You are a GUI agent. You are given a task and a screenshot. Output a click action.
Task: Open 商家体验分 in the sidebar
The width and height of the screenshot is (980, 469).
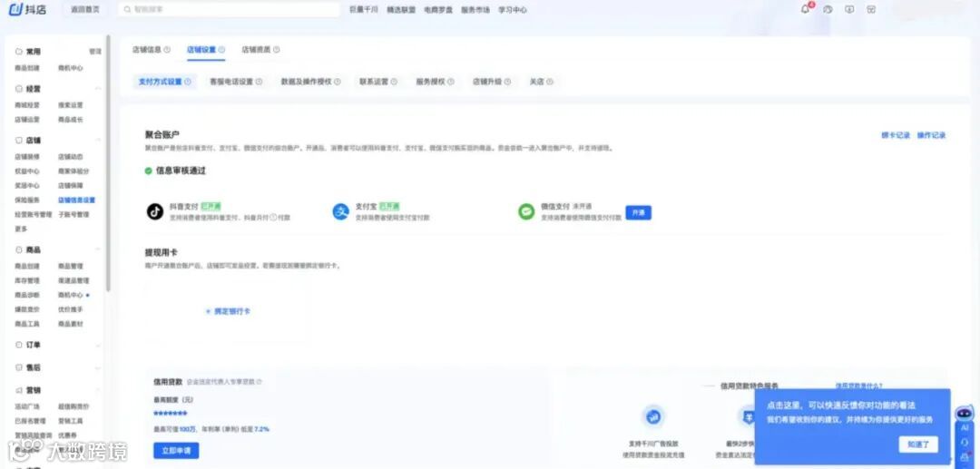73,171
